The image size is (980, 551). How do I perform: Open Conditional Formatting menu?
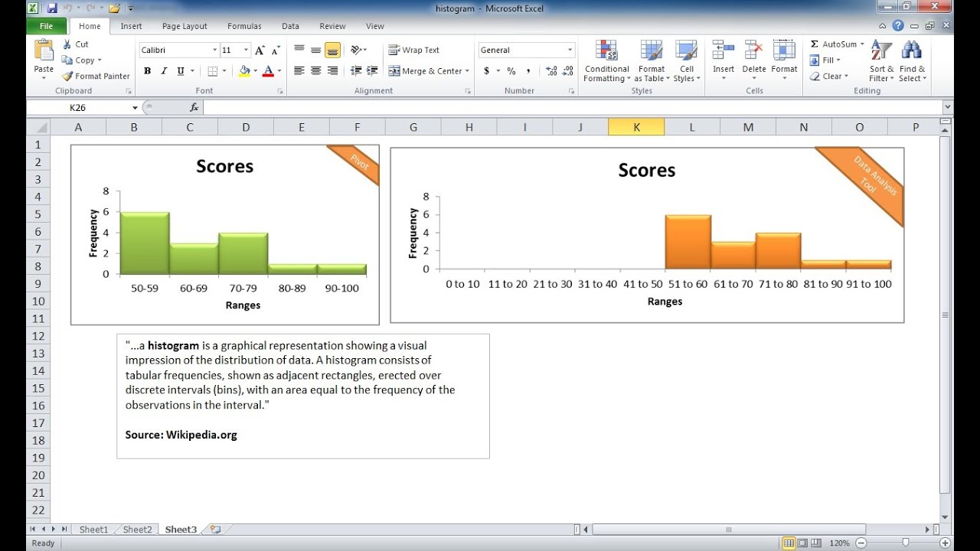point(606,61)
